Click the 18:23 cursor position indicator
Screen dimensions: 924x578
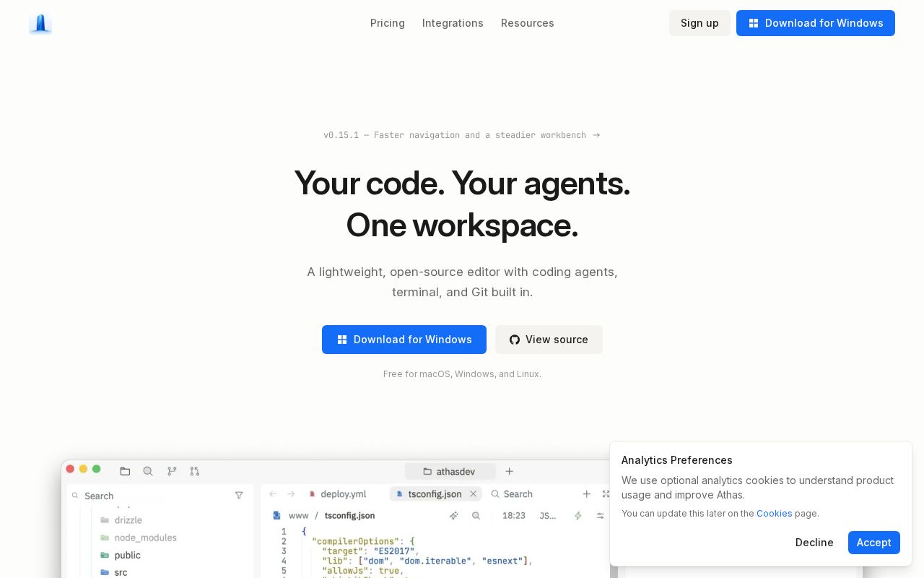point(514,516)
